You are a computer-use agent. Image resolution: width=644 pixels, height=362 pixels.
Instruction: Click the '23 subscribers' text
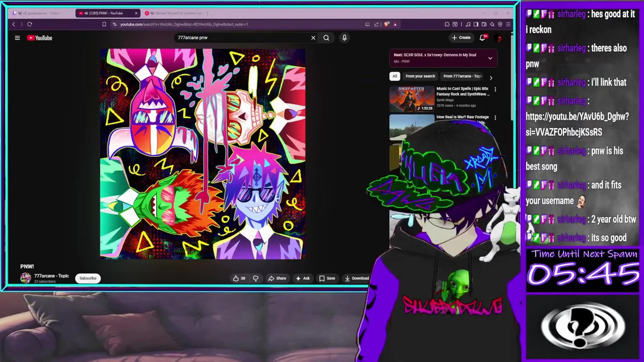coord(45,282)
